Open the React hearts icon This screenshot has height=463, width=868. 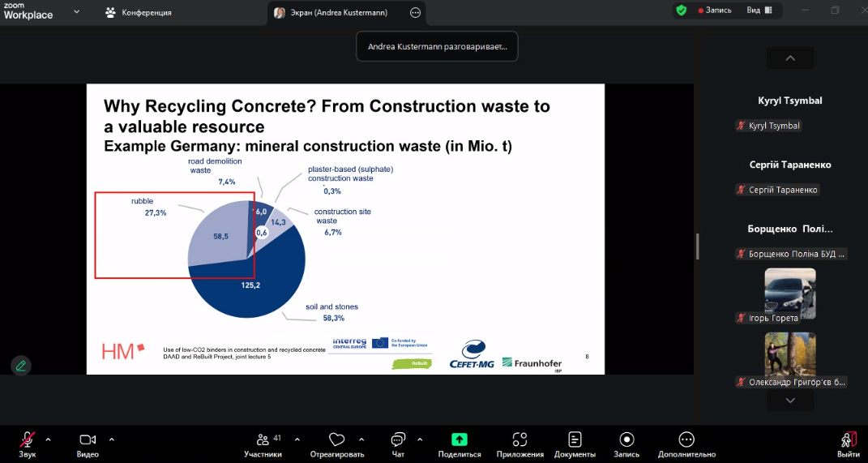click(x=336, y=439)
